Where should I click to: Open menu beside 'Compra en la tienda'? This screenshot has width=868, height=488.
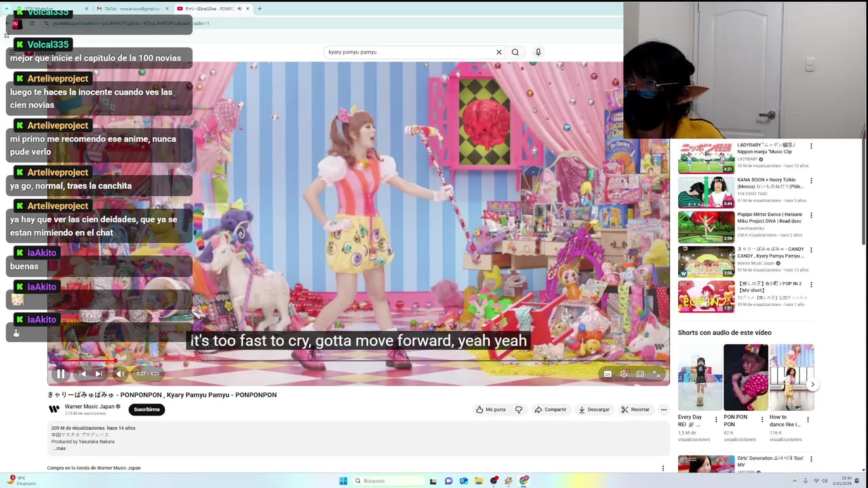(x=663, y=468)
